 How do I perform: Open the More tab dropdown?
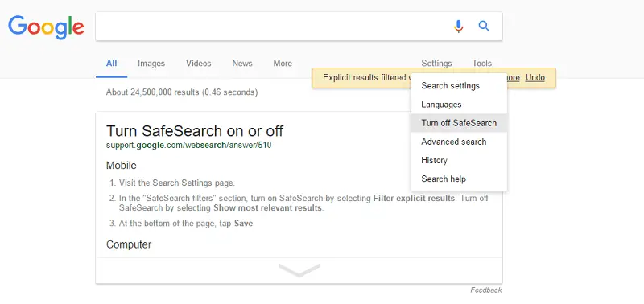(x=283, y=64)
